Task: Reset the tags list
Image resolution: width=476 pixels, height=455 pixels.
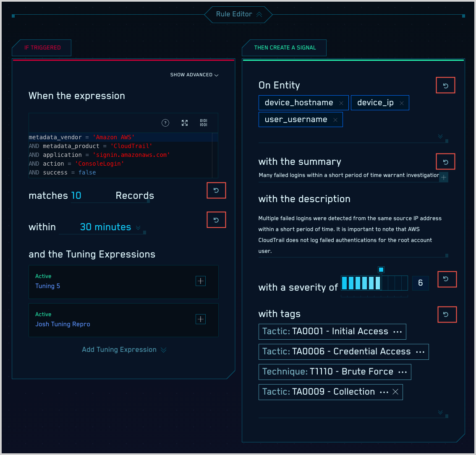Action: point(447,314)
